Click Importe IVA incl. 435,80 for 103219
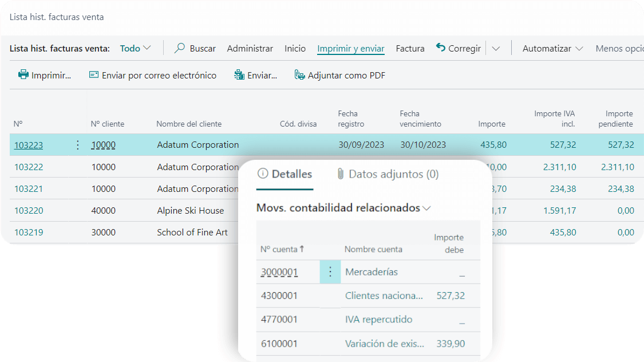 pos(563,232)
